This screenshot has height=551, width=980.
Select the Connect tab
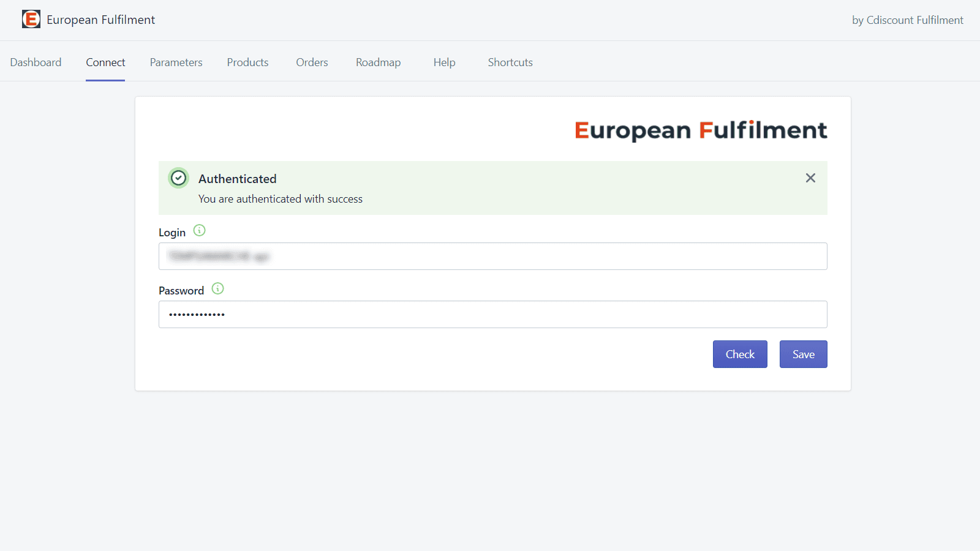click(x=105, y=62)
